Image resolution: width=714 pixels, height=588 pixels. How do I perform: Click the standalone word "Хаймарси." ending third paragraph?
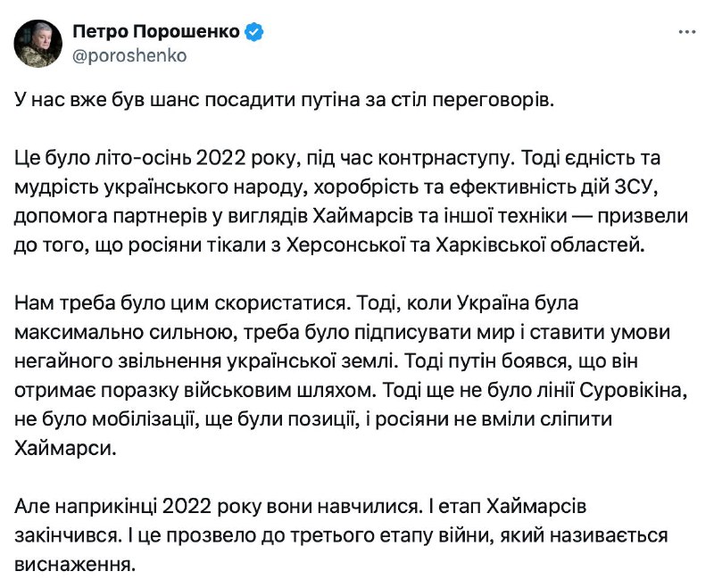point(65,449)
